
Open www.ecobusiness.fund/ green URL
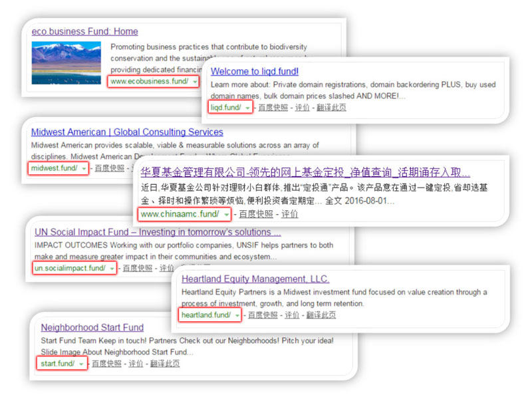[149, 81]
